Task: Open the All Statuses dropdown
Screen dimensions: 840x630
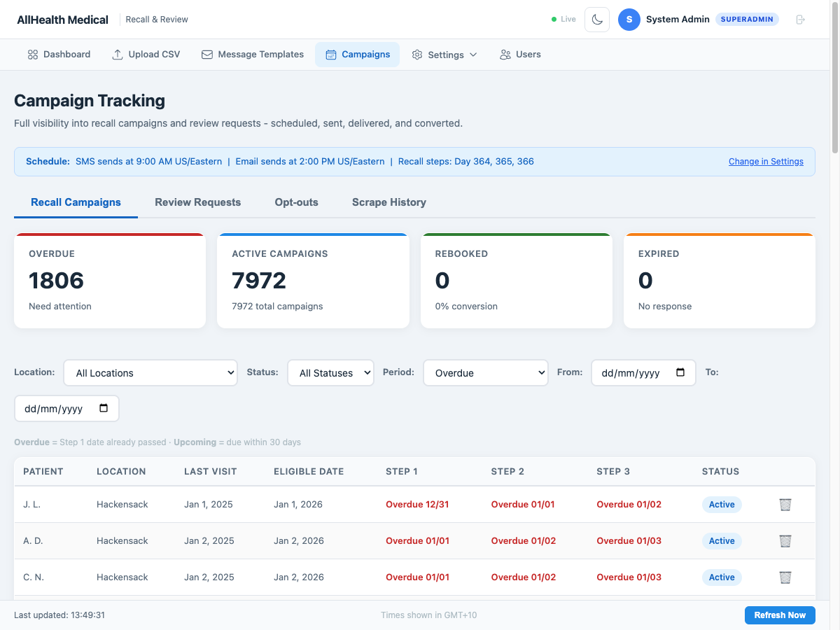Action: [x=330, y=372]
